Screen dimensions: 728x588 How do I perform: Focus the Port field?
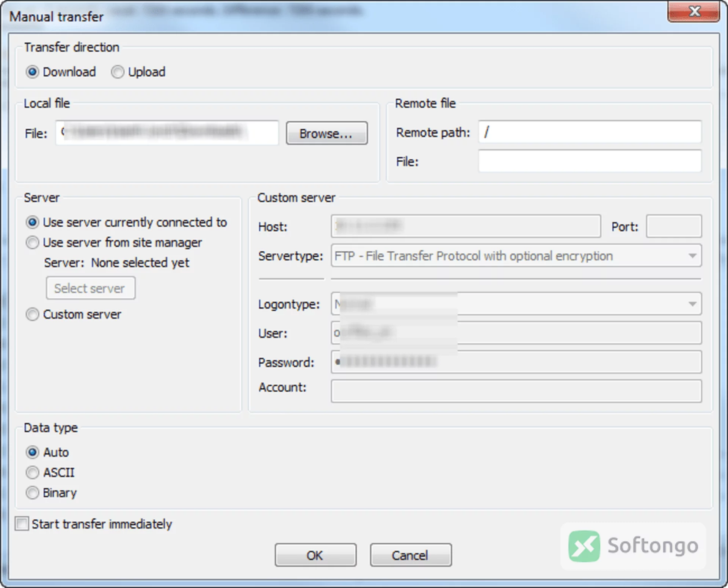tap(674, 226)
